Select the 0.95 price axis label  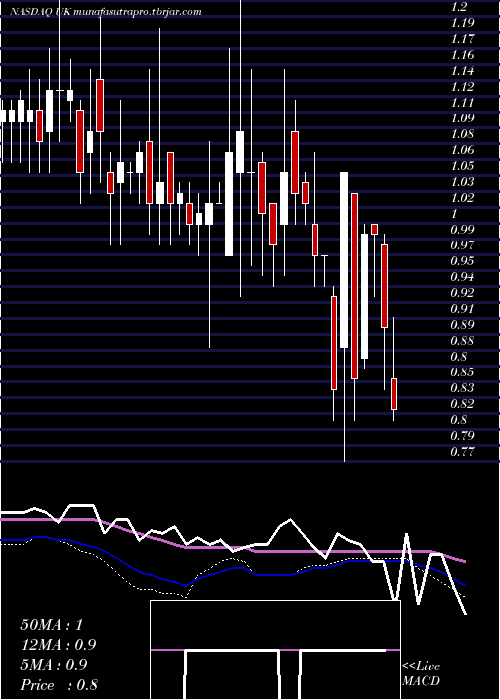point(462,261)
